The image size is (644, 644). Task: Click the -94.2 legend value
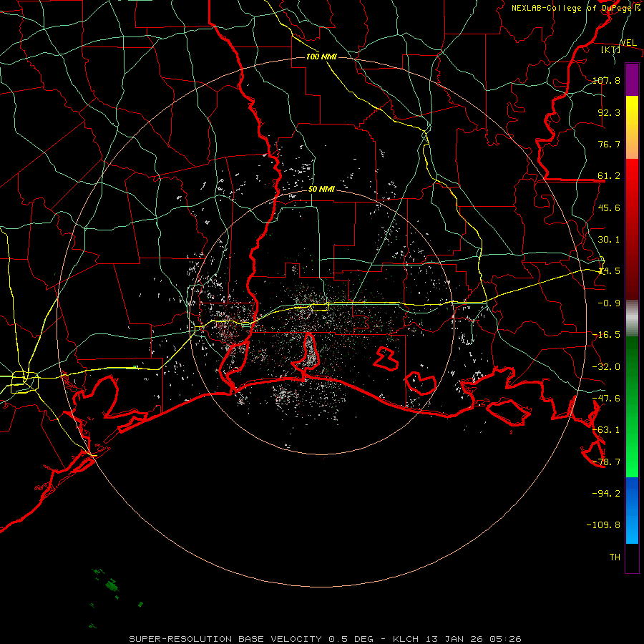606,493
